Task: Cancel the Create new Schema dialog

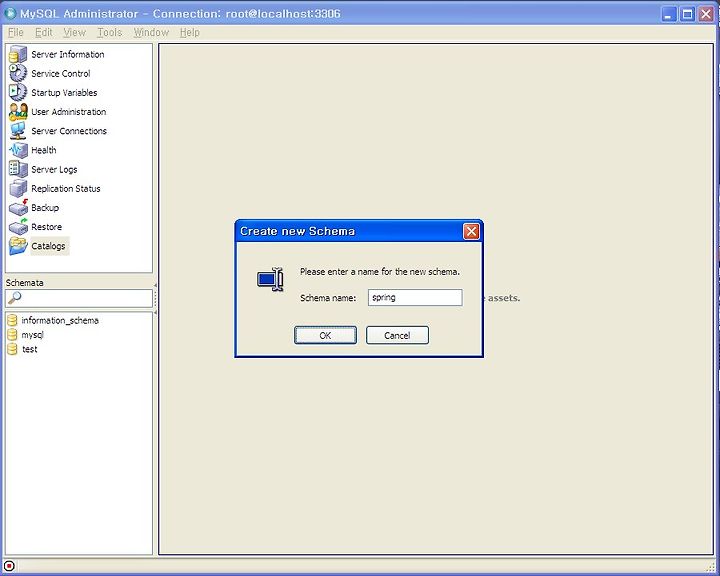Action: point(397,335)
